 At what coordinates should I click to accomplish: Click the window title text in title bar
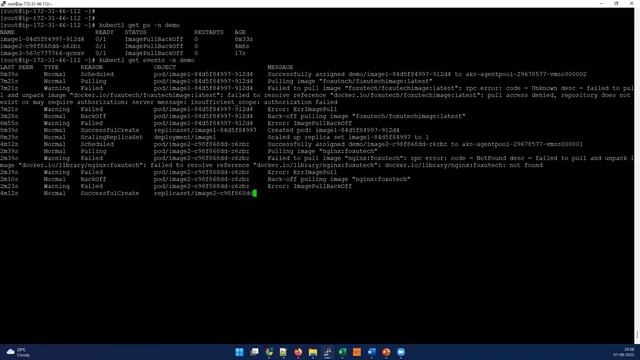click(29, 4)
